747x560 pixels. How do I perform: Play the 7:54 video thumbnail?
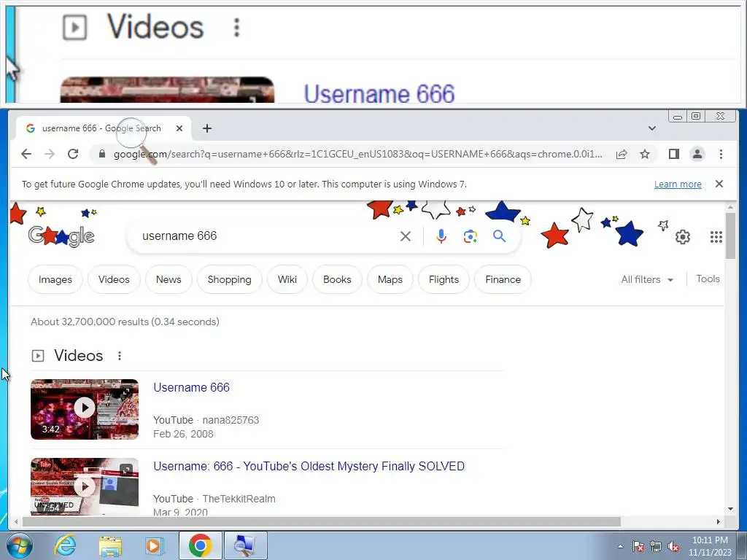85,486
